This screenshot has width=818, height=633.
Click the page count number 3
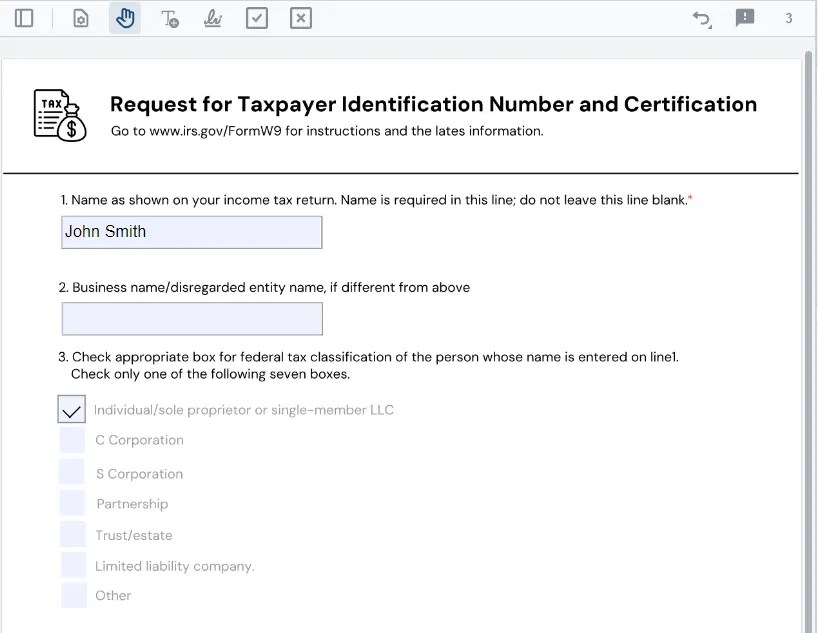coord(789,18)
